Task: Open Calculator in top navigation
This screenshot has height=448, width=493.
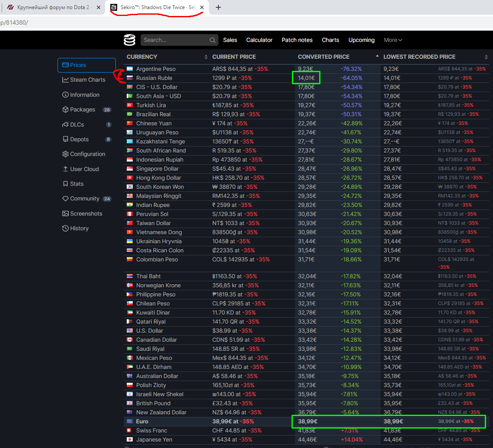Action: 259,40
